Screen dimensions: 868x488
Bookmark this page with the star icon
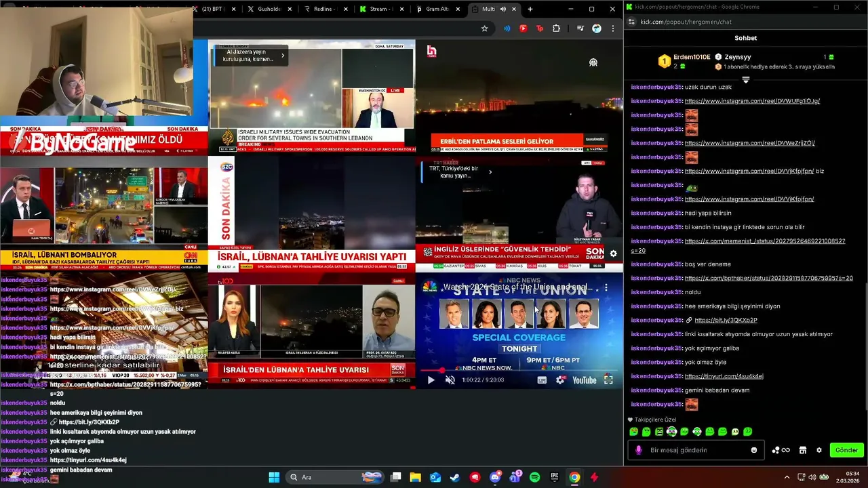click(x=484, y=28)
